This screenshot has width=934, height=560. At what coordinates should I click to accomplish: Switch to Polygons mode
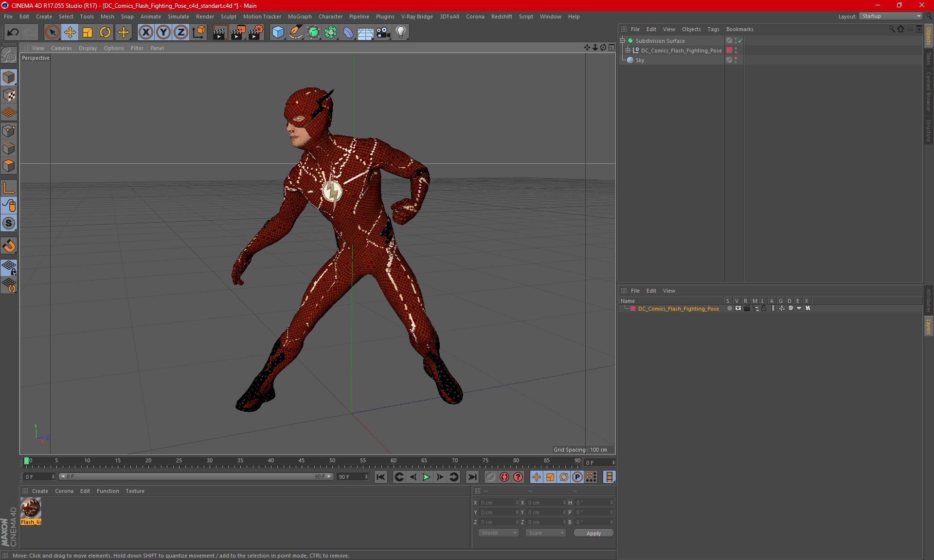pyautogui.click(x=9, y=166)
